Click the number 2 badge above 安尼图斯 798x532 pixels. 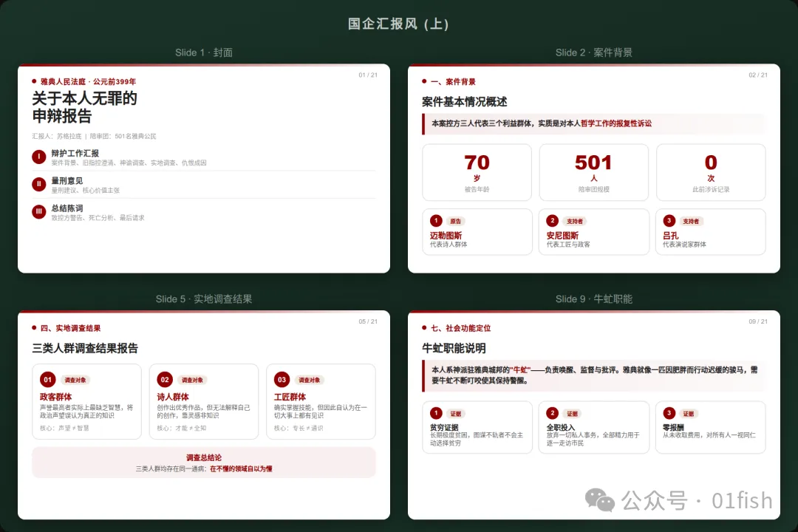pyautogui.click(x=553, y=220)
